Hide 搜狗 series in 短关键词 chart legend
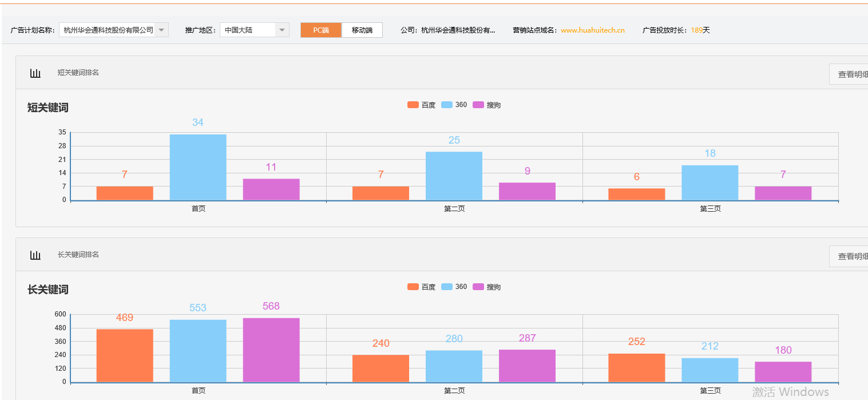Image resolution: width=868 pixels, height=400 pixels. click(x=487, y=105)
